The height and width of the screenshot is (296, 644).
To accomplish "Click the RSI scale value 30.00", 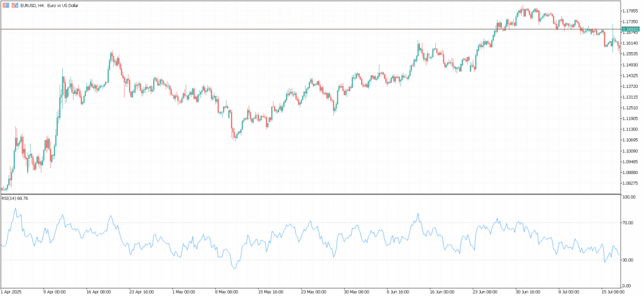I will pos(629,260).
